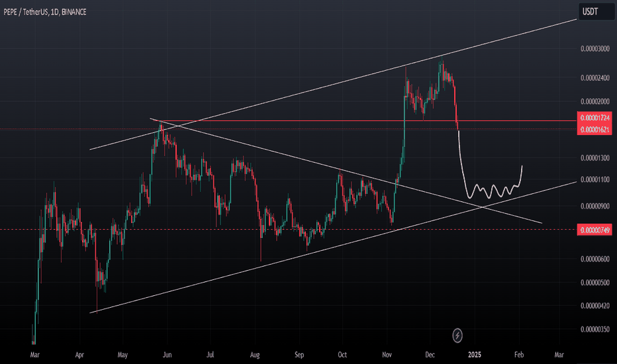
Task: Click the 0.00003000 price axis label
Action: (595, 49)
